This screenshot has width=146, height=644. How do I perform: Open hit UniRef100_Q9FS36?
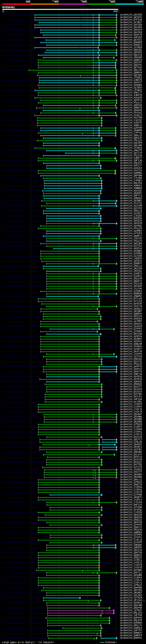point(131,161)
